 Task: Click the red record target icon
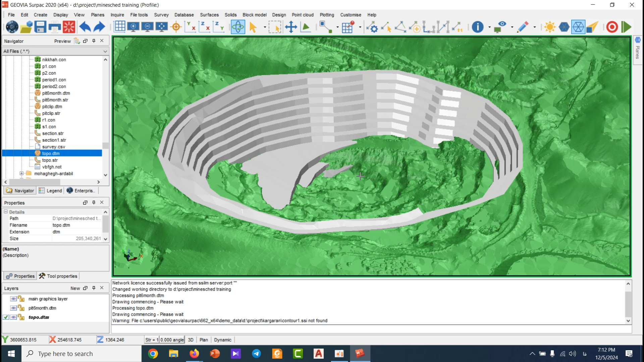tap(612, 27)
